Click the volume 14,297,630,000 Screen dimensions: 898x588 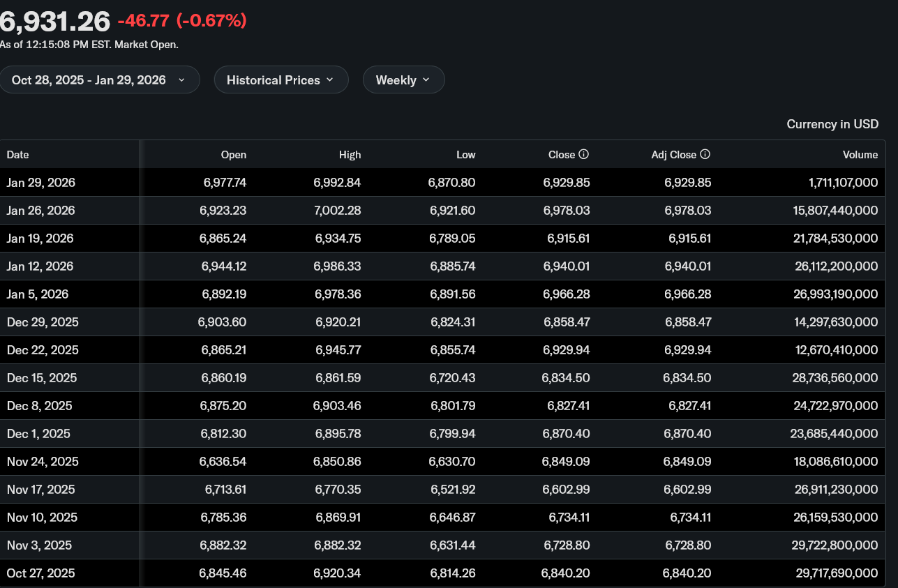tap(837, 322)
